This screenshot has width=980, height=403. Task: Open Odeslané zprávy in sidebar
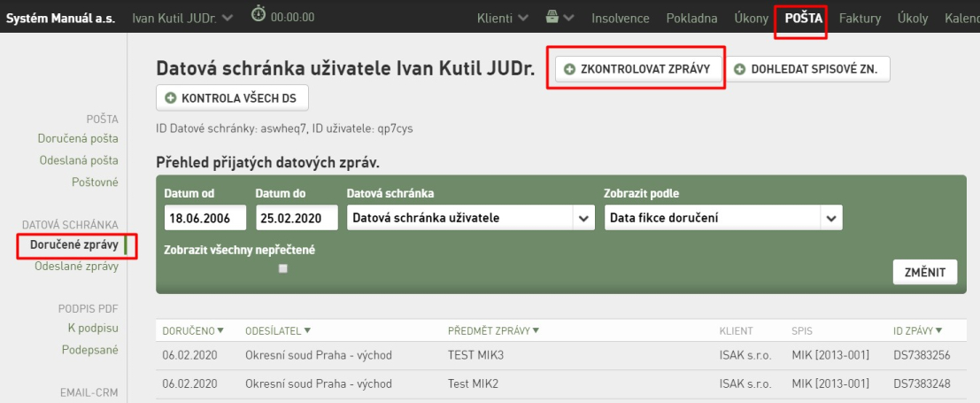pyautogui.click(x=77, y=267)
